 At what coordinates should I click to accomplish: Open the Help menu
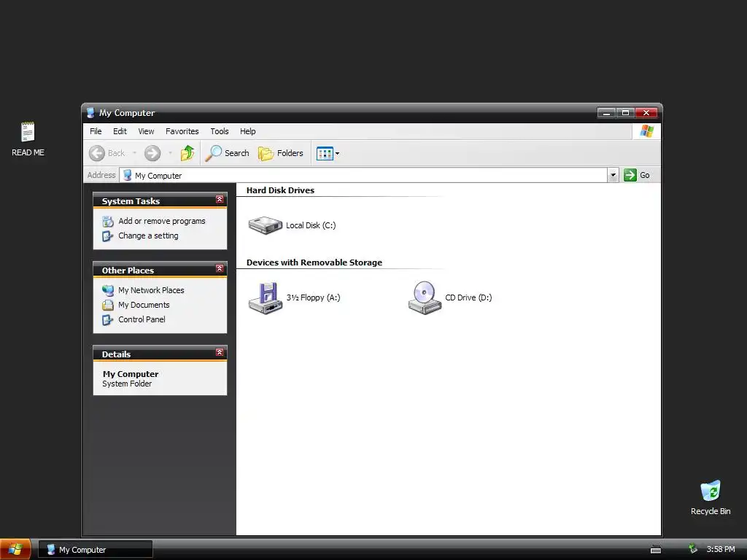click(x=248, y=131)
